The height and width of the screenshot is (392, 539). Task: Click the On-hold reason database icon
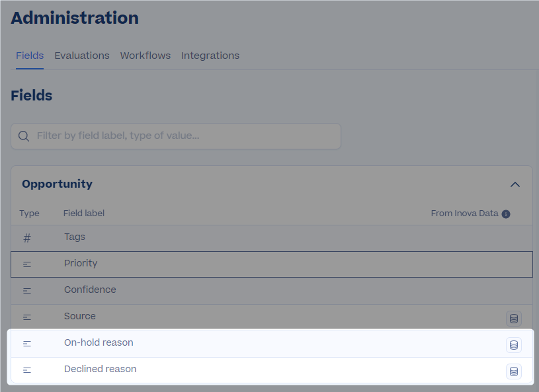[x=514, y=345]
